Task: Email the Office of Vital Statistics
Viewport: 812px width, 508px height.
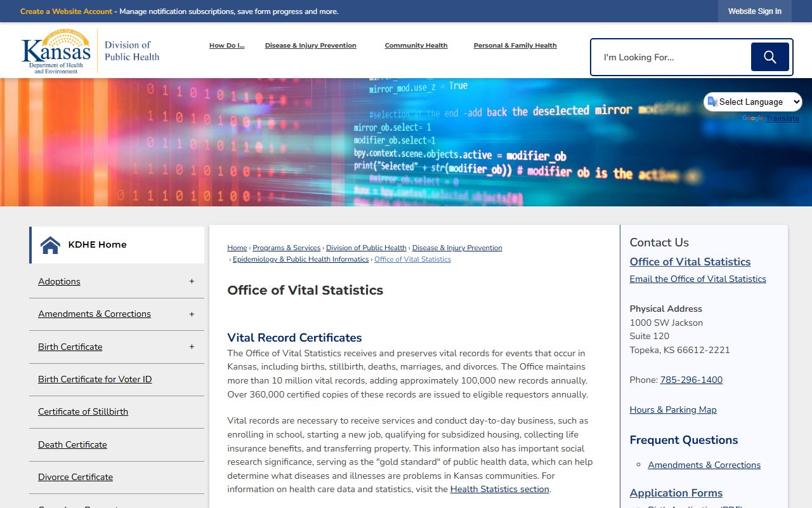Action: coord(698,279)
